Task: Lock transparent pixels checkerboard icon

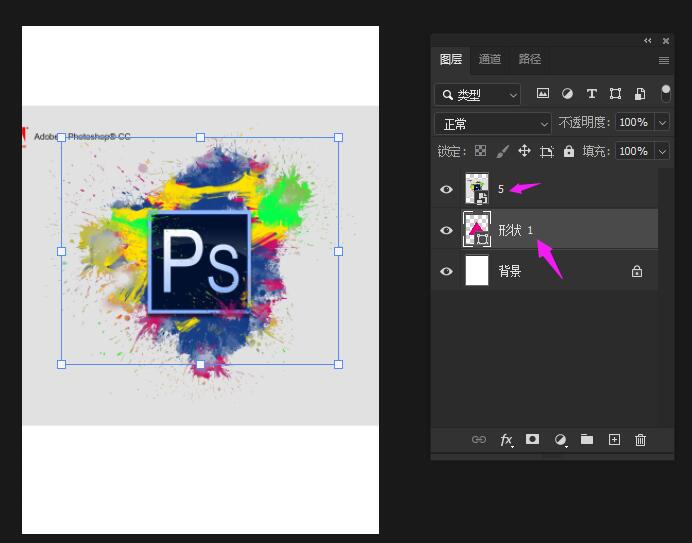Action: [480, 151]
